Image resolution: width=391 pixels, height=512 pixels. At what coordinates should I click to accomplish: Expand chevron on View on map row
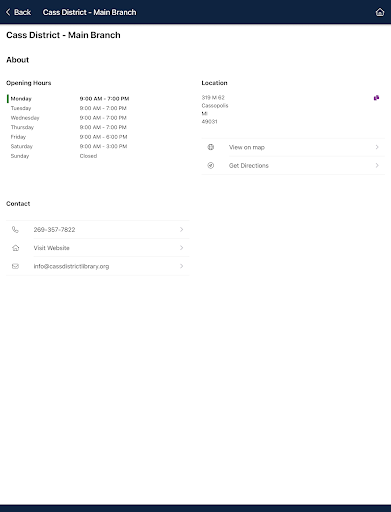[x=377, y=147]
